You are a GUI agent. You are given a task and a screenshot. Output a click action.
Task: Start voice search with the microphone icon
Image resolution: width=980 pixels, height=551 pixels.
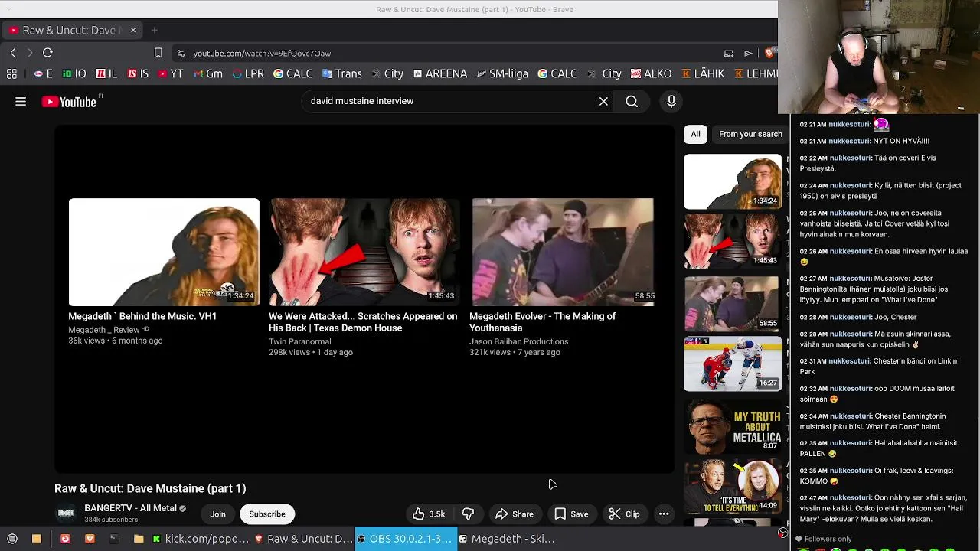[x=671, y=101]
